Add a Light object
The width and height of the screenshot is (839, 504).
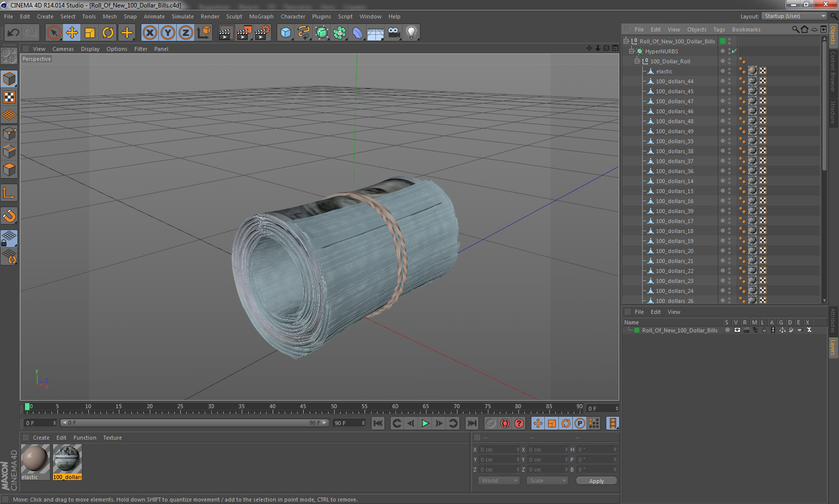tap(412, 33)
